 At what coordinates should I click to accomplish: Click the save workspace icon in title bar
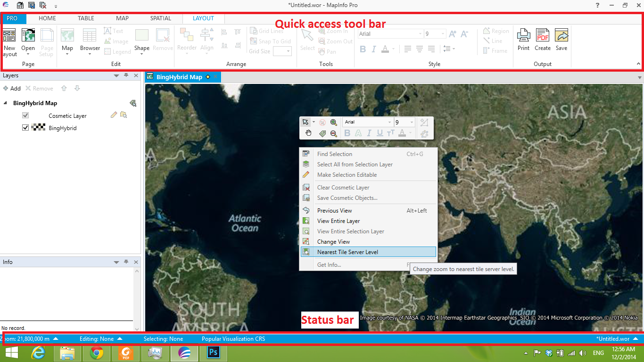click(32, 5)
